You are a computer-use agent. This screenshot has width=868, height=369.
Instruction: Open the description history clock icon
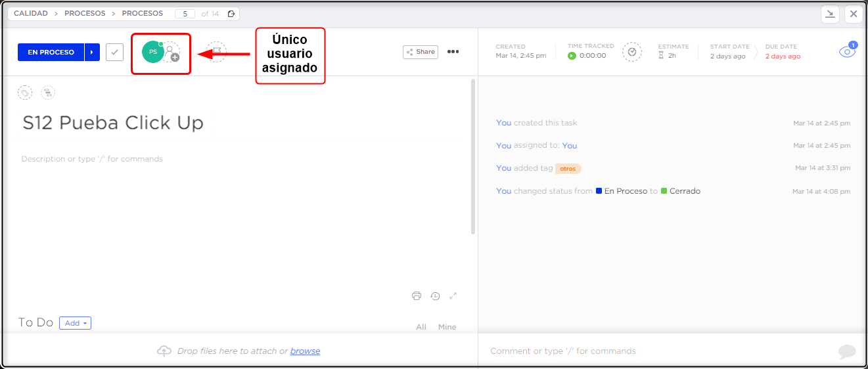tap(435, 296)
